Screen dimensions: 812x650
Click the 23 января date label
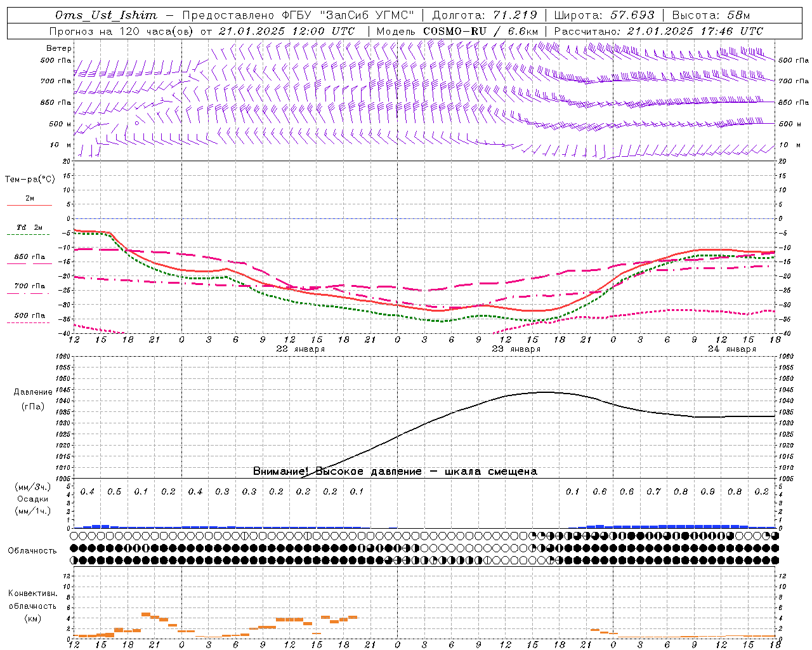coord(516,349)
